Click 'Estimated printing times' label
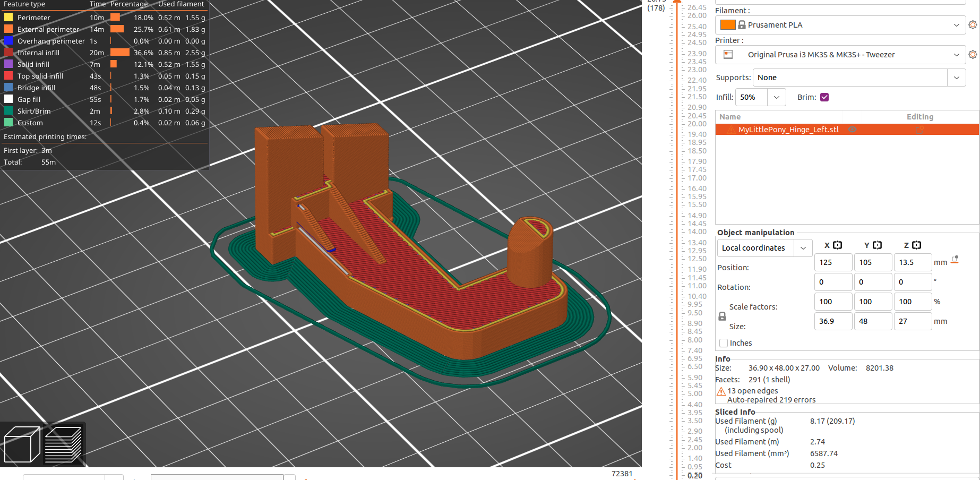This screenshot has width=980, height=480. (45, 136)
